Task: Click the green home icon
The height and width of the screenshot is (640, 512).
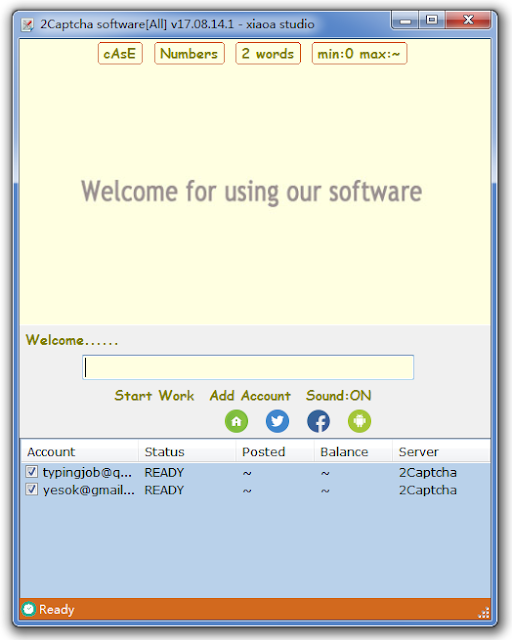Action: (x=236, y=421)
